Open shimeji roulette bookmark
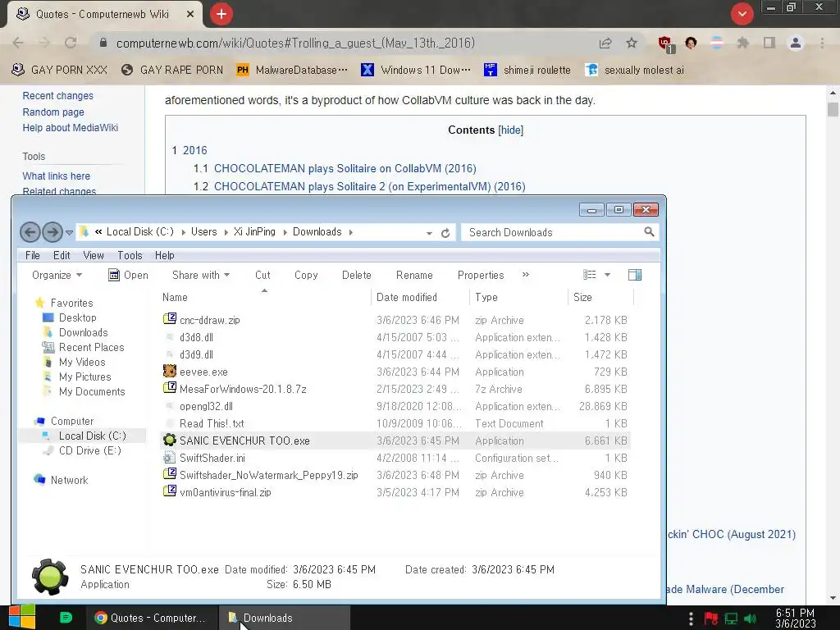 tap(527, 70)
